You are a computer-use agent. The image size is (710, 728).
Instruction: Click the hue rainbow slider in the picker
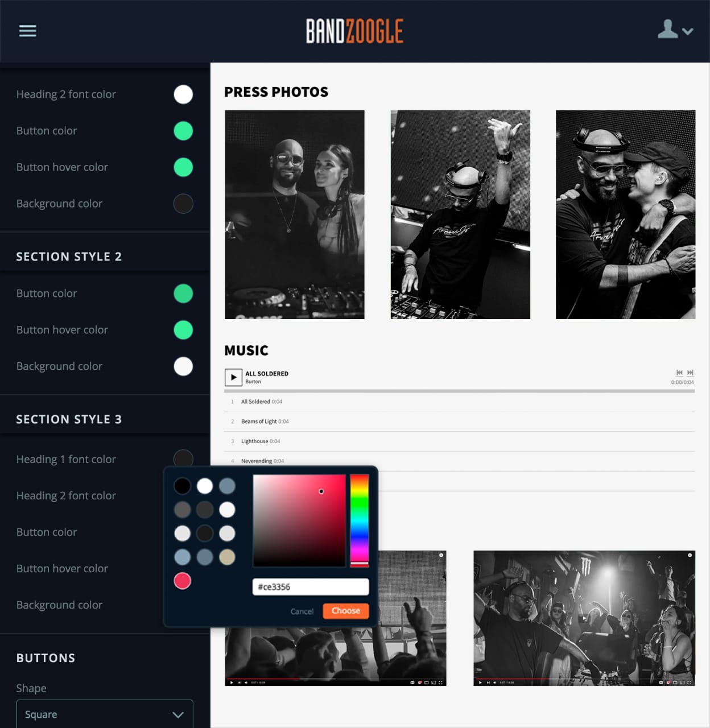pos(359,520)
